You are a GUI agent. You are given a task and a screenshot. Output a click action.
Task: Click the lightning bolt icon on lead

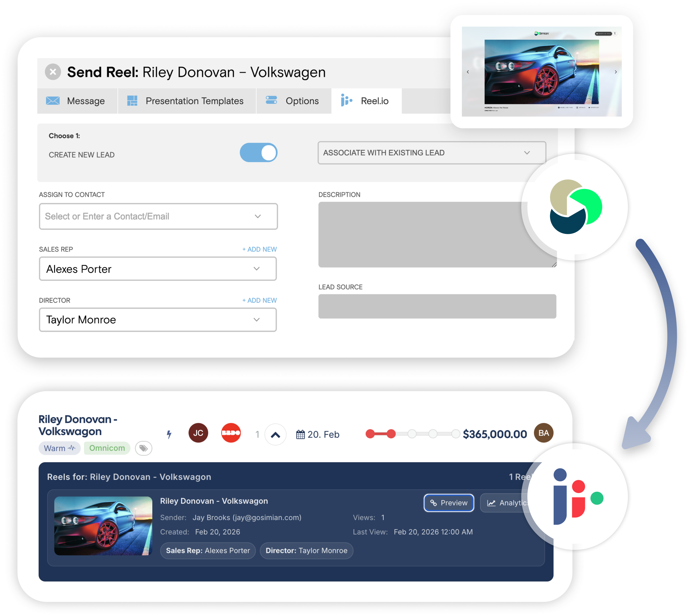point(169,434)
